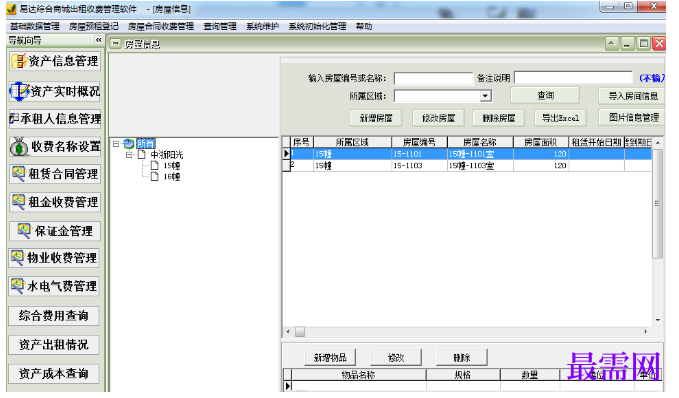This screenshot has width=679, height=398.
Task: Select the 所有 root node globe icon
Action: pyautogui.click(x=129, y=144)
